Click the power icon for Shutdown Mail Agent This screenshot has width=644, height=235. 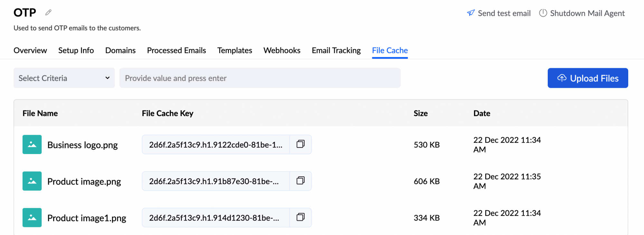pos(543,13)
